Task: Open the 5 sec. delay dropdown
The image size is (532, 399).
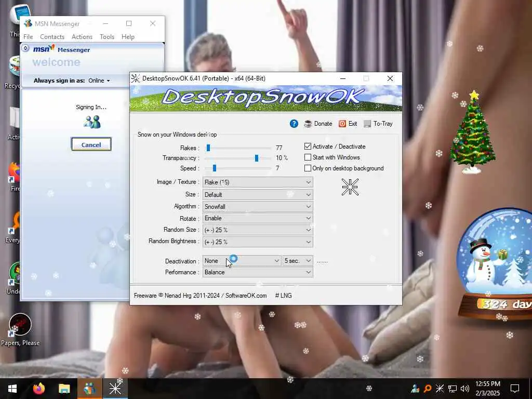Action: 298,261
